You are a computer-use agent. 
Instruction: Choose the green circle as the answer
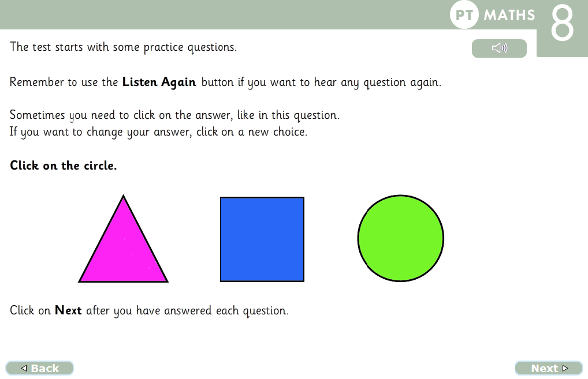(x=401, y=238)
